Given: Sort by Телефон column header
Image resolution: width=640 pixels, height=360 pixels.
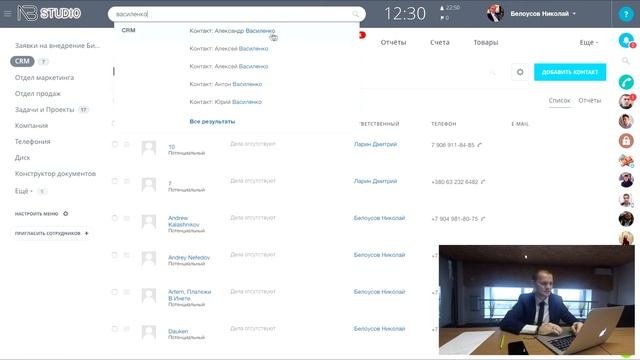Looking at the screenshot, I should coord(444,124).
